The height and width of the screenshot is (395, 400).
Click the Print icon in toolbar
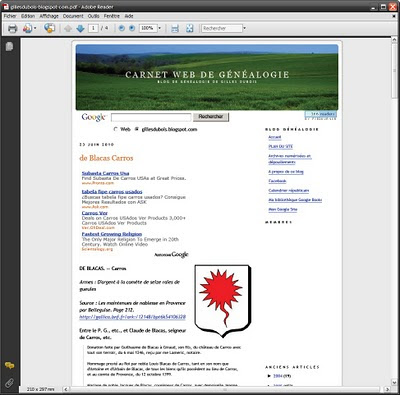12,28
